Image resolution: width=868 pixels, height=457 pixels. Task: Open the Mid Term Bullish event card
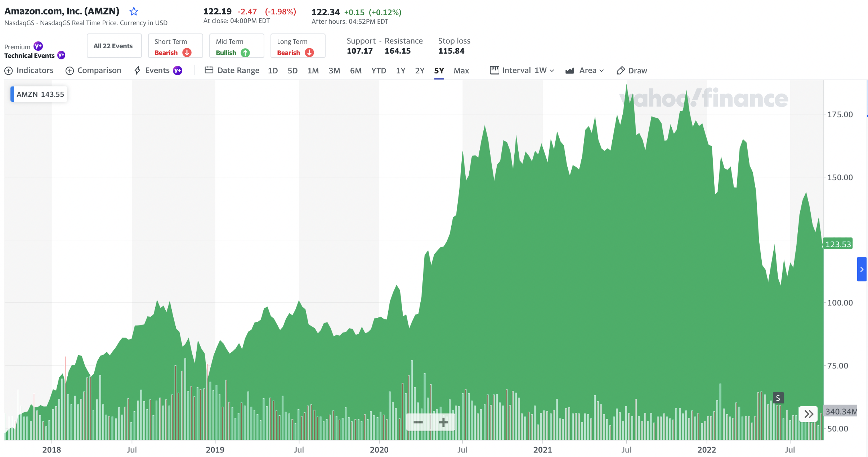point(237,46)
